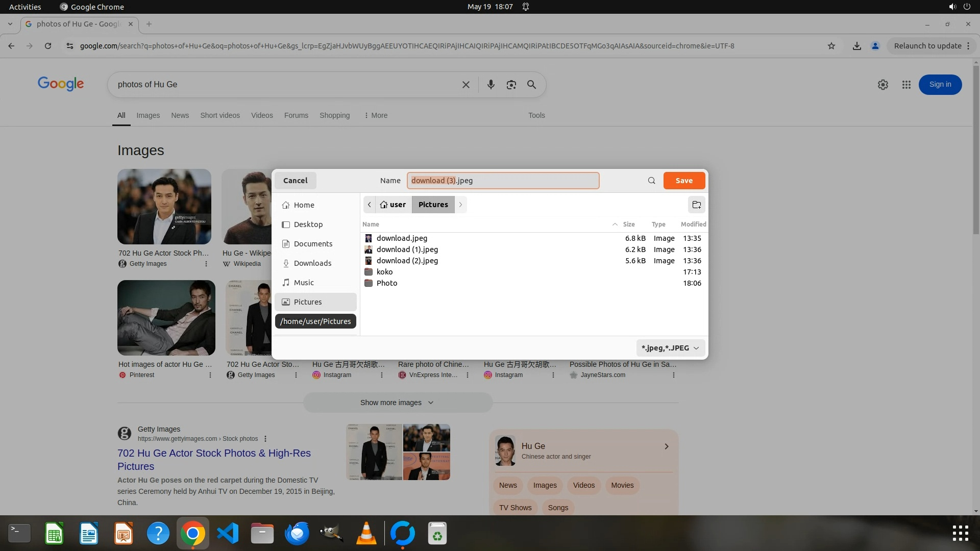Screen dimensions: 980x551
Task: Click the search magnifier in save dialog
Action: (651, 181)
